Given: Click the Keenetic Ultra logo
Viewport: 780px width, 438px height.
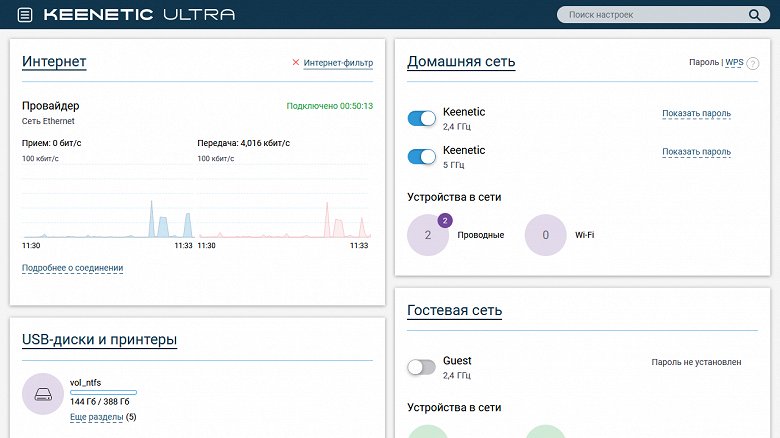Looking at the screenshot, I should coord(139,14).
